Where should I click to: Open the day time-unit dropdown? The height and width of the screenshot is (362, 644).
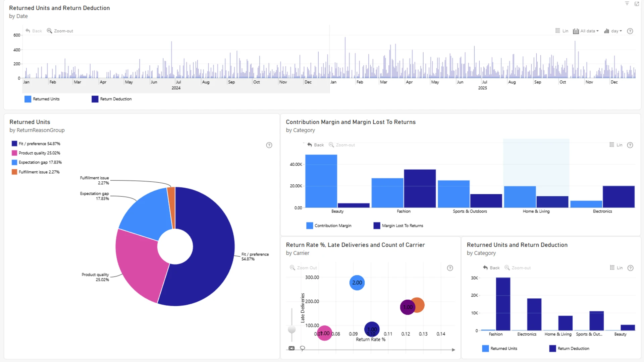coord(613,31)
